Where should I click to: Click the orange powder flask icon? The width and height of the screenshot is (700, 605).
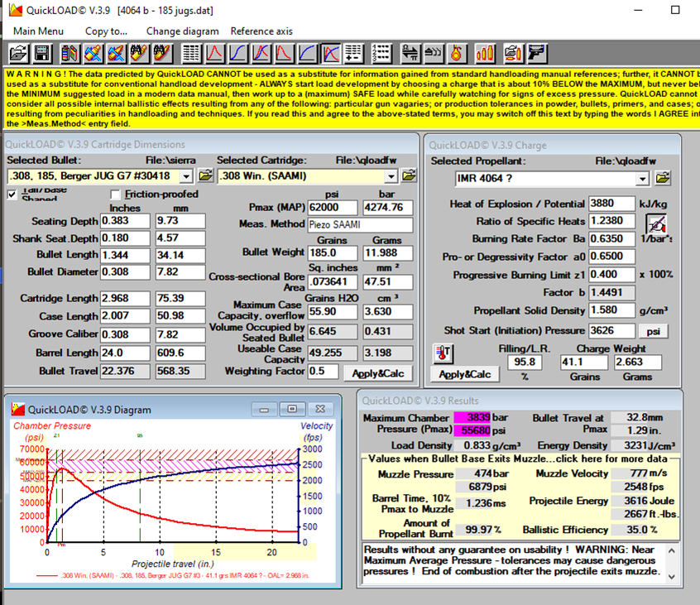click(456, 54)
